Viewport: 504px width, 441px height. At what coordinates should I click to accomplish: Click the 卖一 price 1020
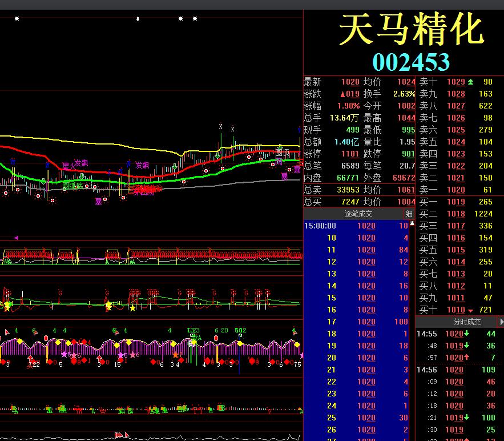(x=456, y=190)
